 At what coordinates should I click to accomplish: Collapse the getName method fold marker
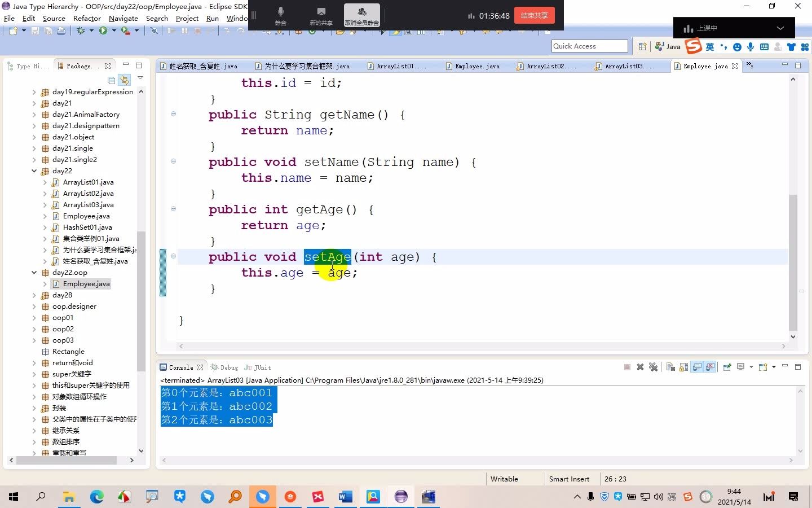[x=173, y=114]
